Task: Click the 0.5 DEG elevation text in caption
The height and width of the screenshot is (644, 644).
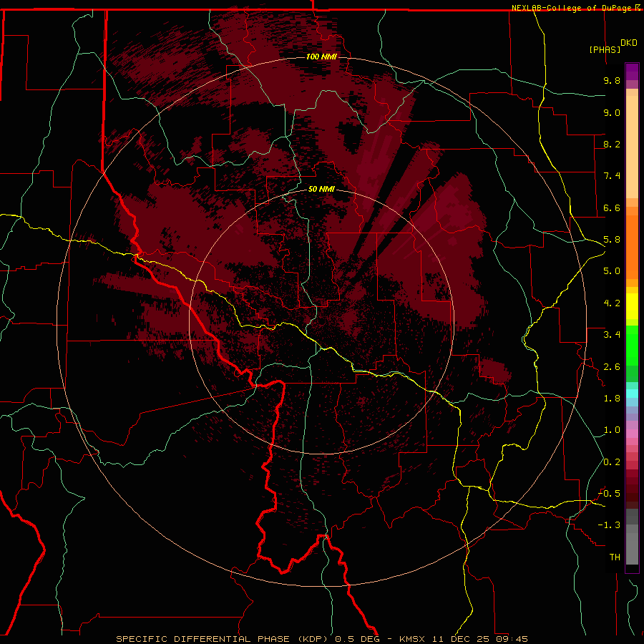Action: [x=357, y=639]
